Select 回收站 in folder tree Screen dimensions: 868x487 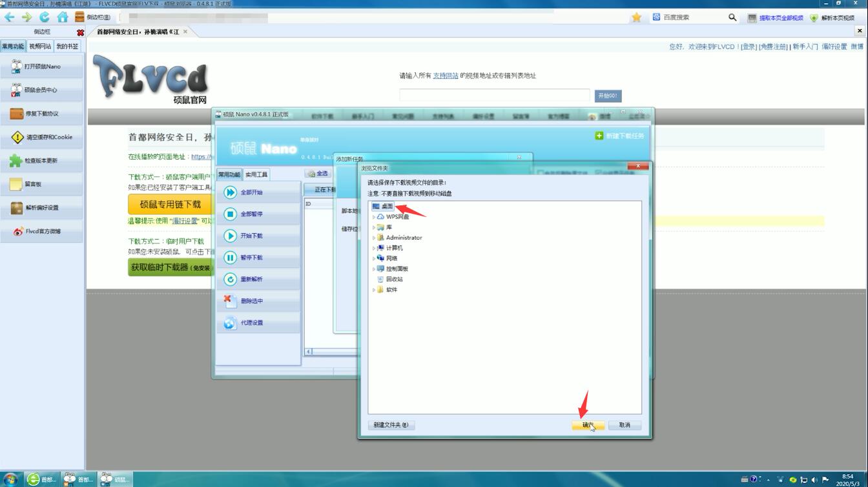(x=390, y=279)
